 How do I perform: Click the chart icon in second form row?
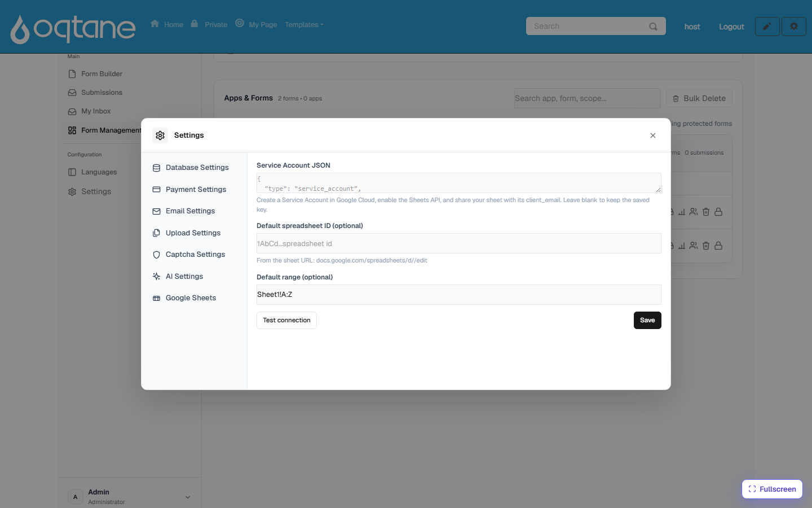pos(682,246)
